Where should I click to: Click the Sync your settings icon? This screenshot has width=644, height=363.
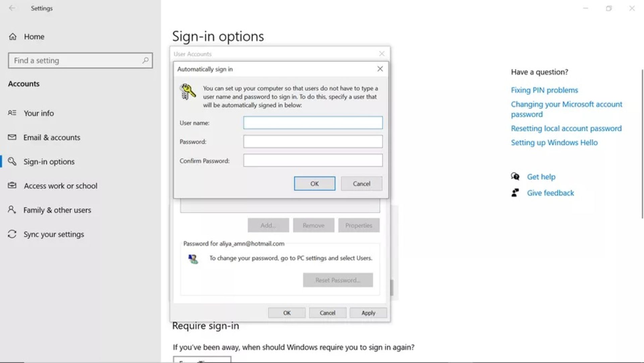[12, 234]
